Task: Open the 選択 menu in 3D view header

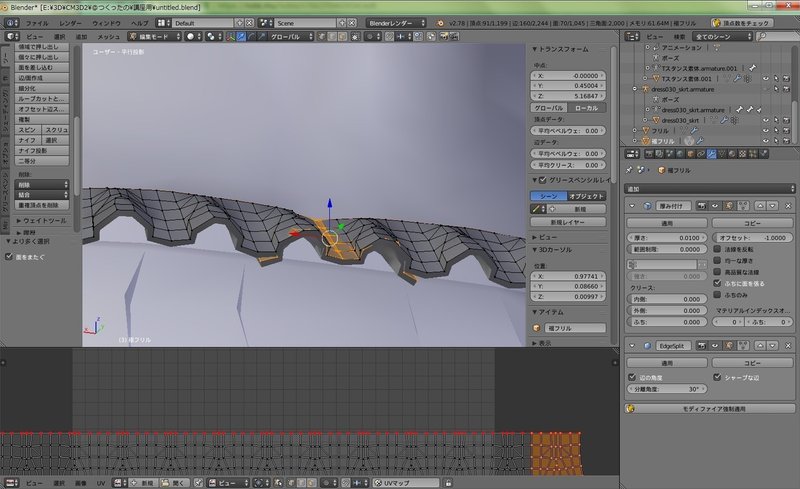Action: tap(60, 37)
